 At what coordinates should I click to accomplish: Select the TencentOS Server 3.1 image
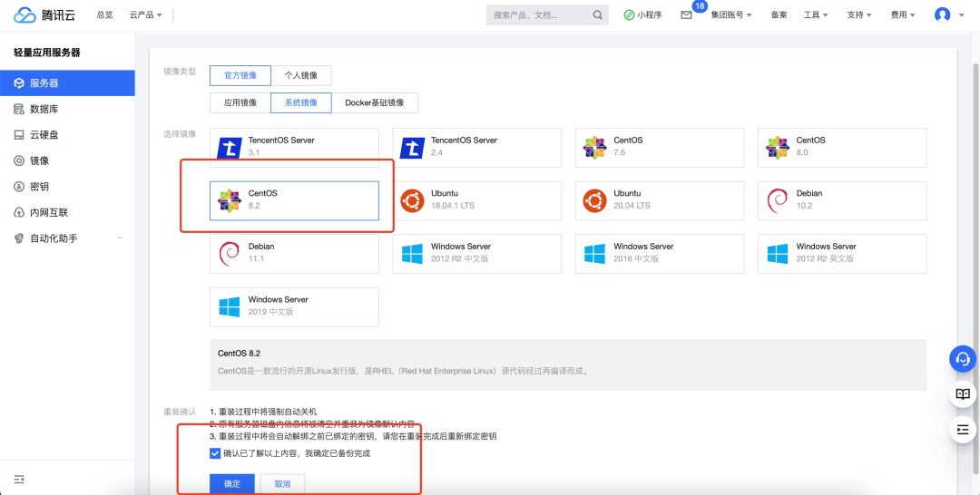click(x=294, y=148)
